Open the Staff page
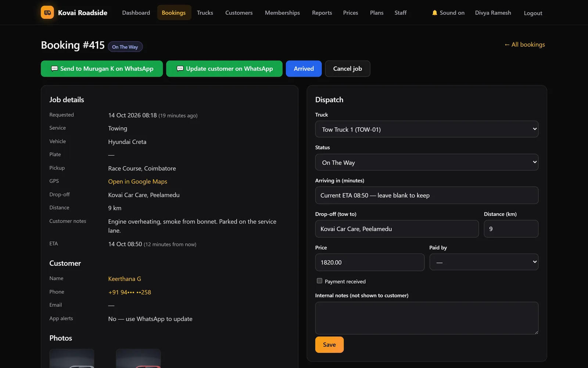 click(401, 13)
